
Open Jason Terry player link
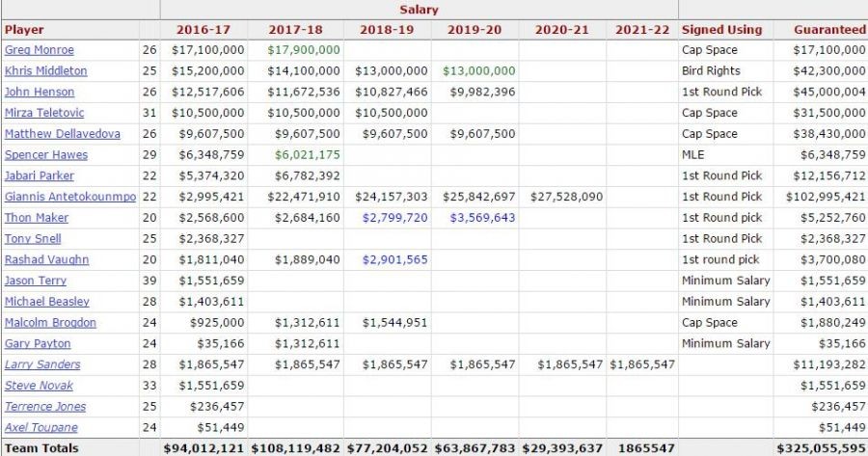(x=36, y=281)
